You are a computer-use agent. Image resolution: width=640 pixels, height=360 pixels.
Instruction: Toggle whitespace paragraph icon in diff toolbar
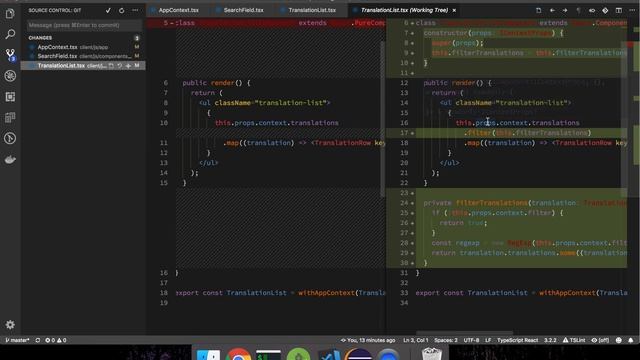[x=578, y=10]
